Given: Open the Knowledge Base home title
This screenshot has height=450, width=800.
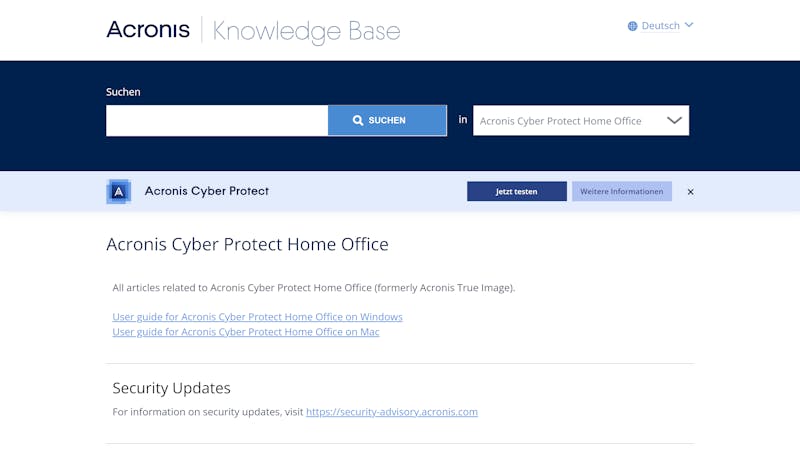Looking at the screenshot, I should pos(306,32).
